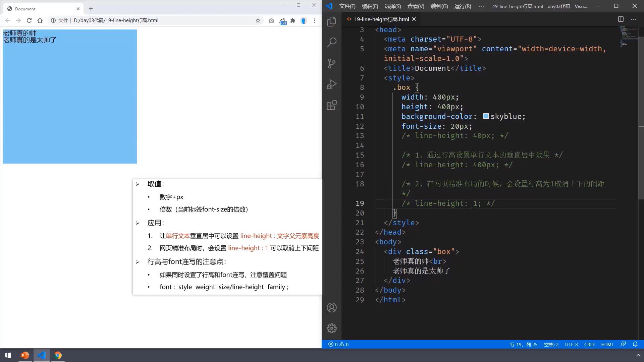The image size is (644, 362).
Task: Click the .box selector on line 8
Action: click(x=401, y=87)
